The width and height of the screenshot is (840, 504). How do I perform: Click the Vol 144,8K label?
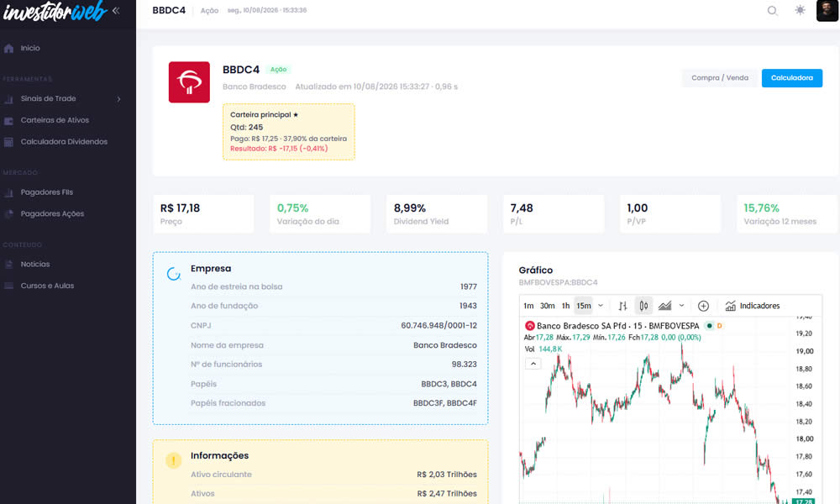click(x=543, y=349)
